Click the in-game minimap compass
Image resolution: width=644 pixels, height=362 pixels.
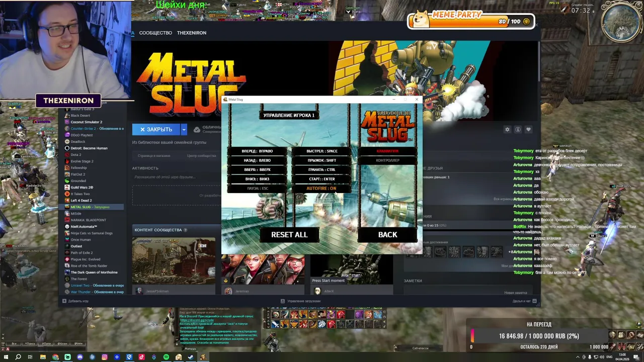tap(622, 22)
